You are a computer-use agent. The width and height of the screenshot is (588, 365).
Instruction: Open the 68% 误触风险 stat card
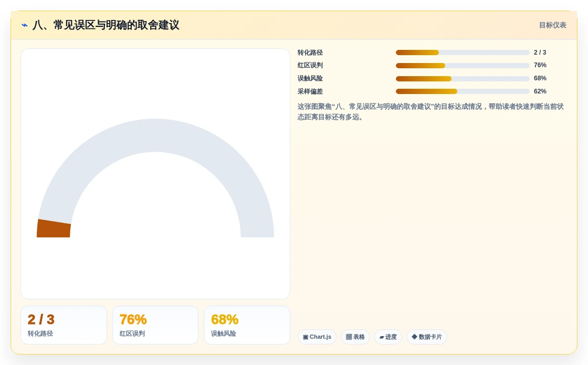tap(247, 325)
